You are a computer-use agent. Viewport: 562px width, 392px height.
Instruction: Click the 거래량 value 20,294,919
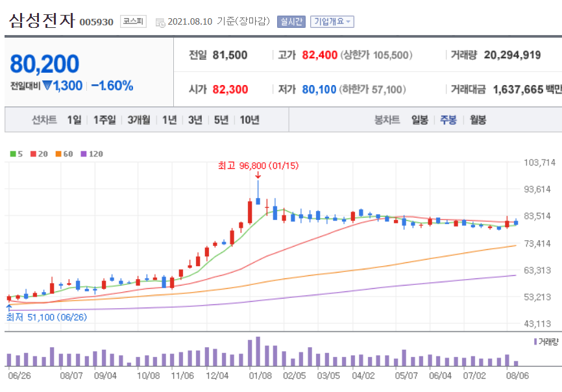click(512, 55)
